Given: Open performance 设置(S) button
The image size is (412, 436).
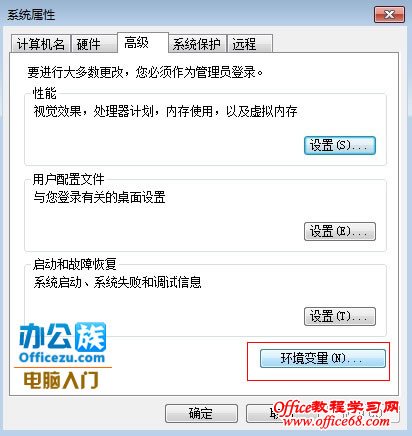Looking at the screenshot, I should (x=340, y=145).
